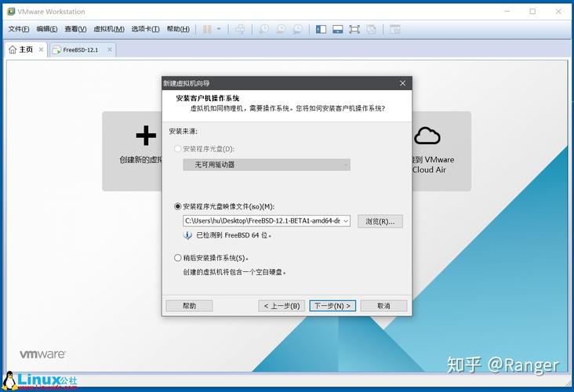
Task: Click the info icon beside 已检测到 FreeBSD
Action: point(187,235)
